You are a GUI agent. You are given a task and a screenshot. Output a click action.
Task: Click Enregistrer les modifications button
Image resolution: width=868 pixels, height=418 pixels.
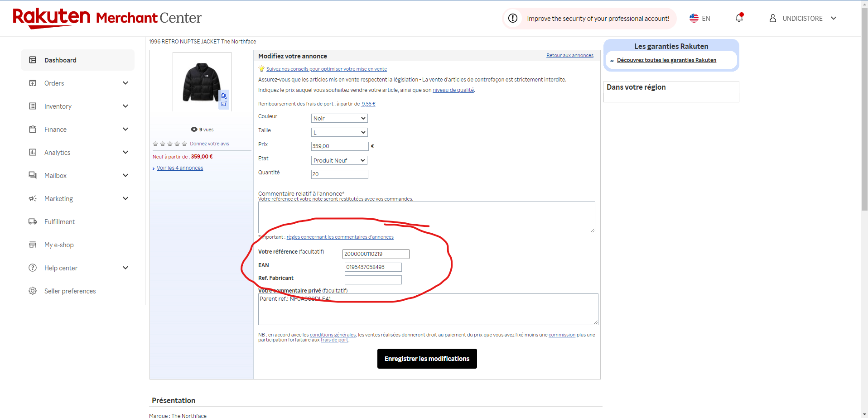[427, 359]
